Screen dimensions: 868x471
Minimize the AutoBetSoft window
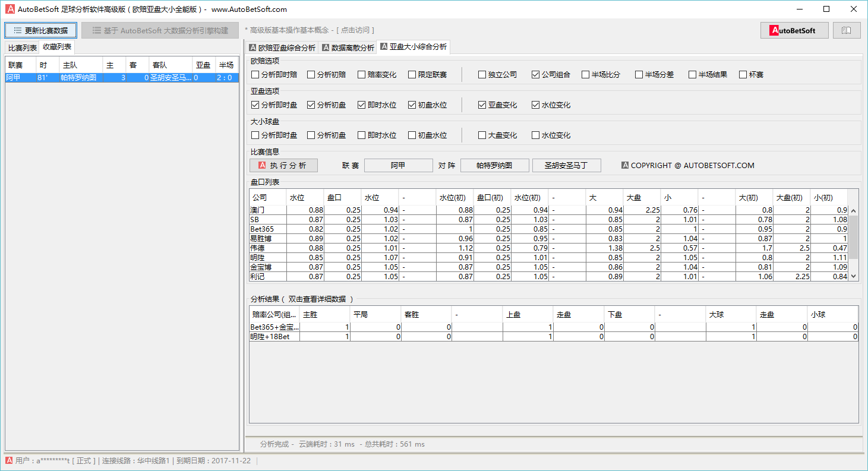click(x=799, y=9)
